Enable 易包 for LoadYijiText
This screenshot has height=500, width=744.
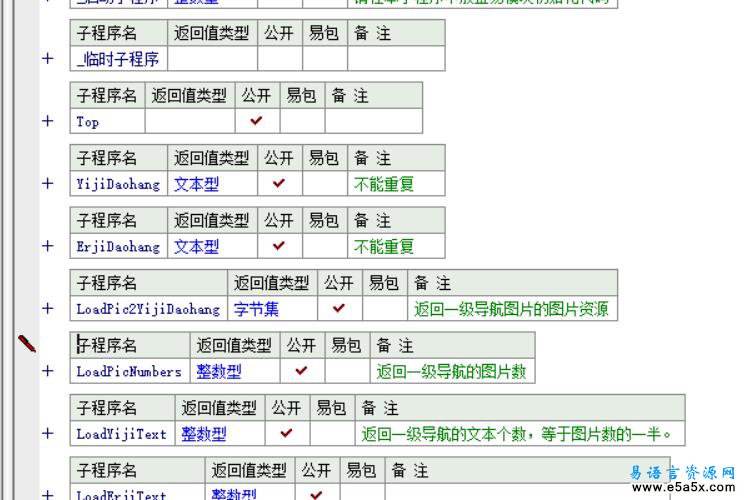(332, 433)
